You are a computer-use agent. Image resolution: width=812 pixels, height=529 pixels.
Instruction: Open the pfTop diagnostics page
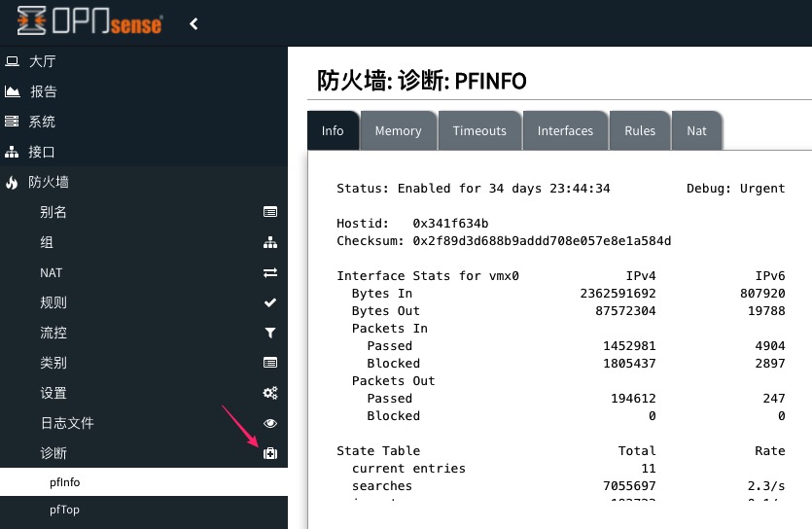(x=64, y=510)
